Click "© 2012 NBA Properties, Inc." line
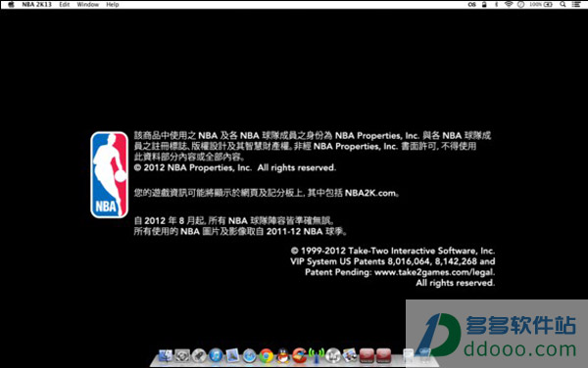The image size is (588, 368). click(235, 167)
